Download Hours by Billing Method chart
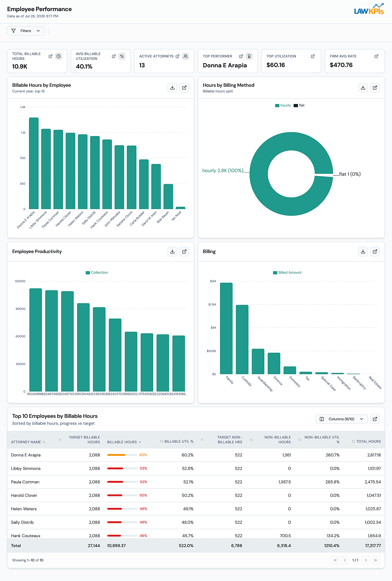 pyautogui.click(x=363, y=88)
